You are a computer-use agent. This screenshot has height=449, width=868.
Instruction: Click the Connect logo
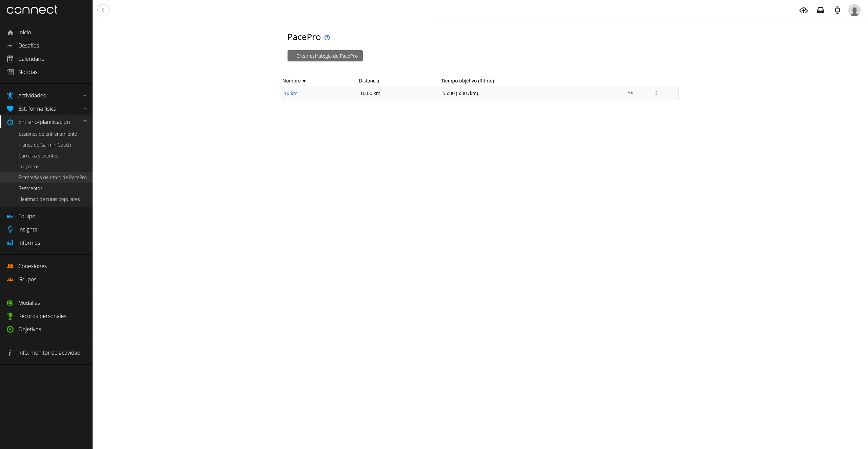[32, 10]
